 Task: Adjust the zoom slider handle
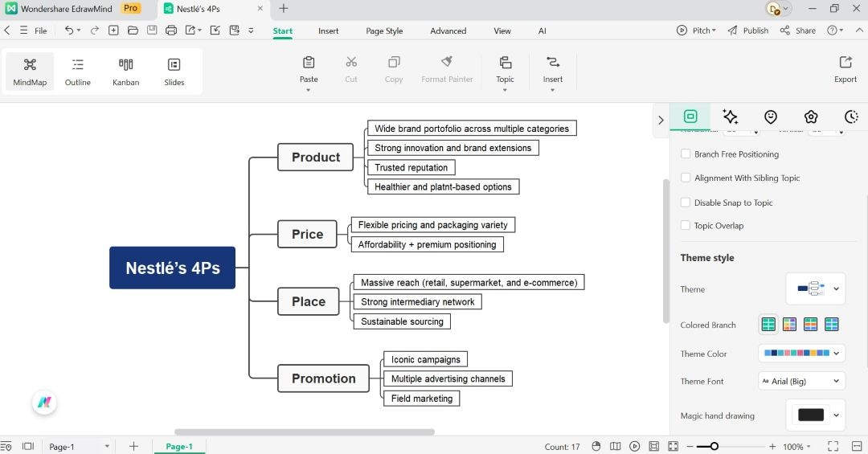click(x=714, y=446)
